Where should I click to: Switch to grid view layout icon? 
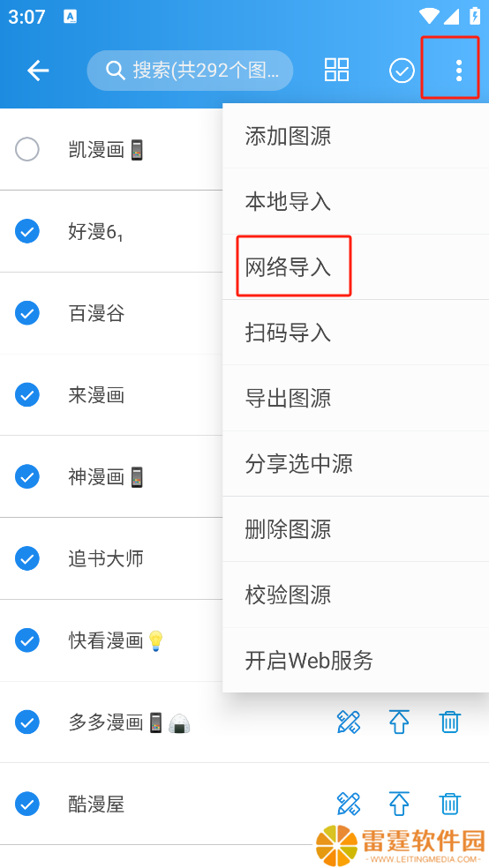click(x=336, y=71)
